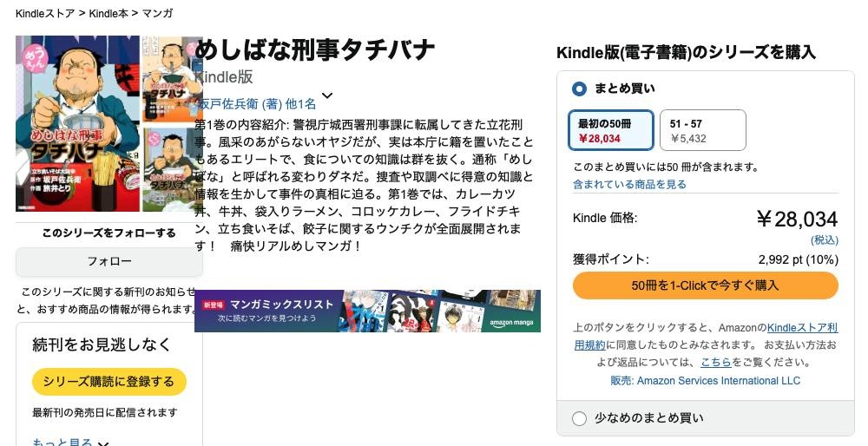
Task: Go to マンガ breadcrumb
Action: (x=157, y=13)
